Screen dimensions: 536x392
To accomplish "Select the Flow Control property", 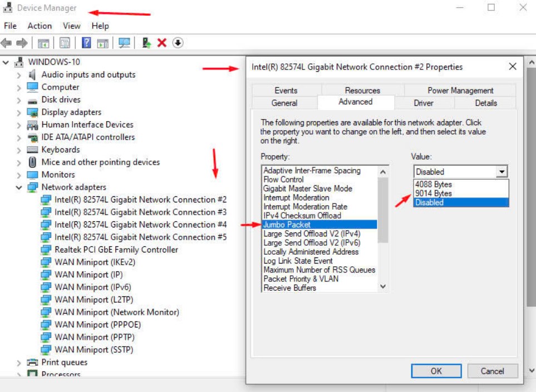I will [x=319, y=180].
